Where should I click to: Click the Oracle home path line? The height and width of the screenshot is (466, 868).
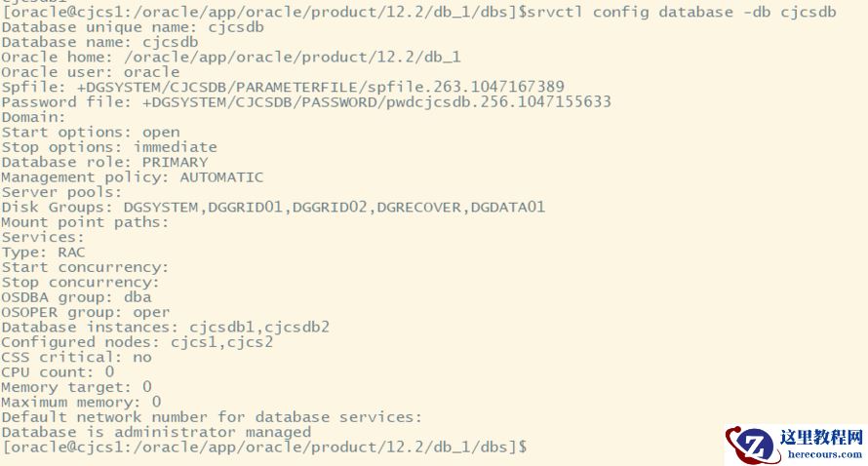(231, 58)
